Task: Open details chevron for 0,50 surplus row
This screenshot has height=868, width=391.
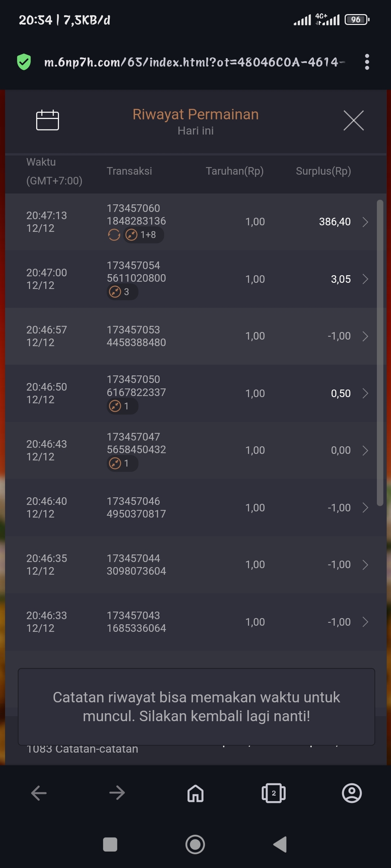Action: [365, 393]
